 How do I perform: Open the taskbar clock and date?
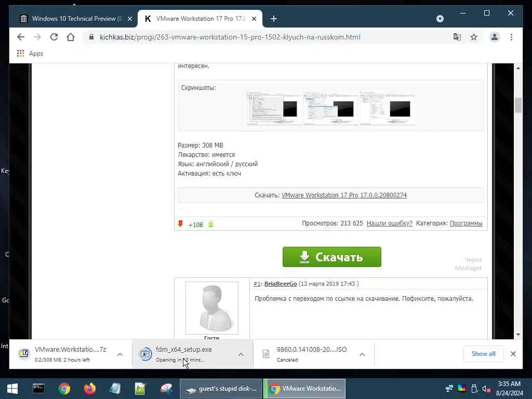tap(509, 389)
